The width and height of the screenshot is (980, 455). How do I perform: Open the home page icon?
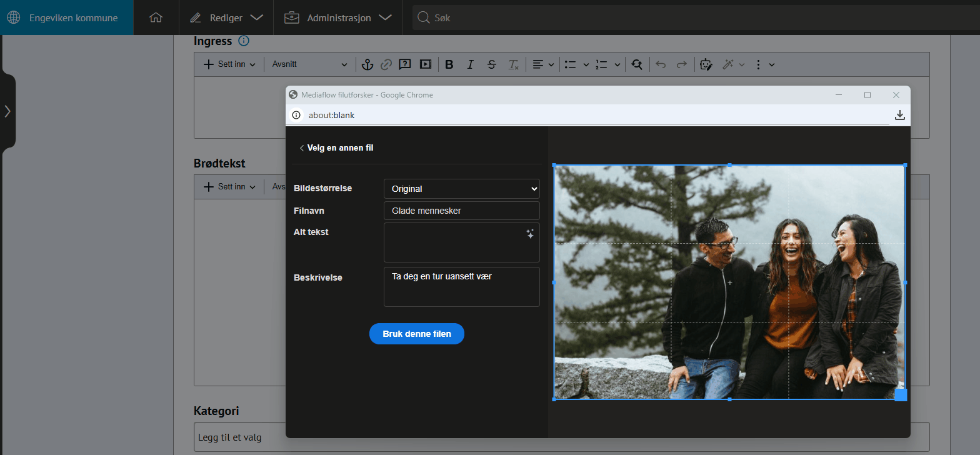[x=156, y=17]
